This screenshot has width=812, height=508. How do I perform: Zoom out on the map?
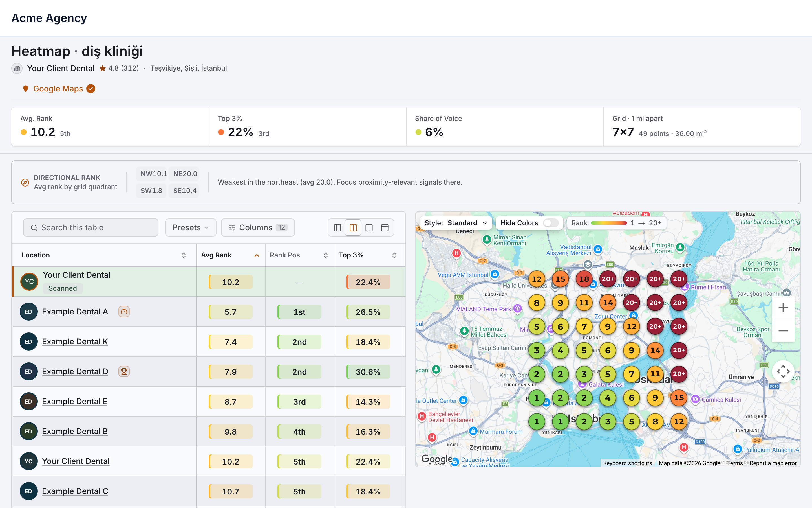click(783, 331)
